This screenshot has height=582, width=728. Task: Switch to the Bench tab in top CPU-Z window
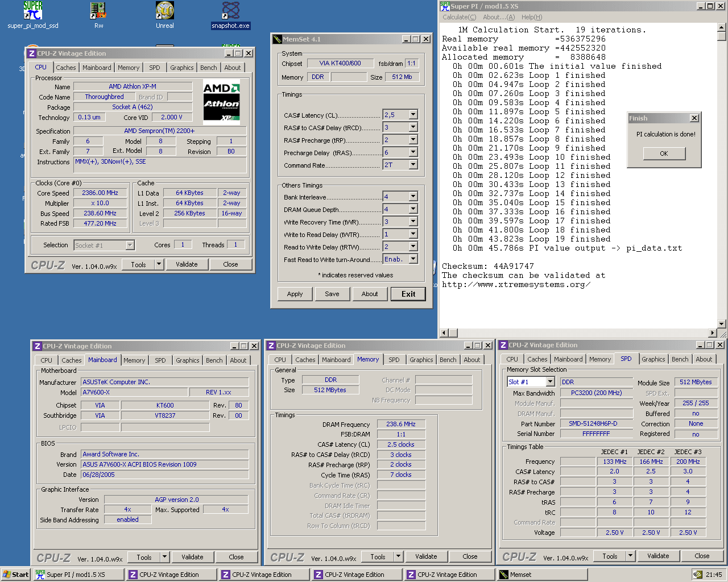(x=209, y=68)
